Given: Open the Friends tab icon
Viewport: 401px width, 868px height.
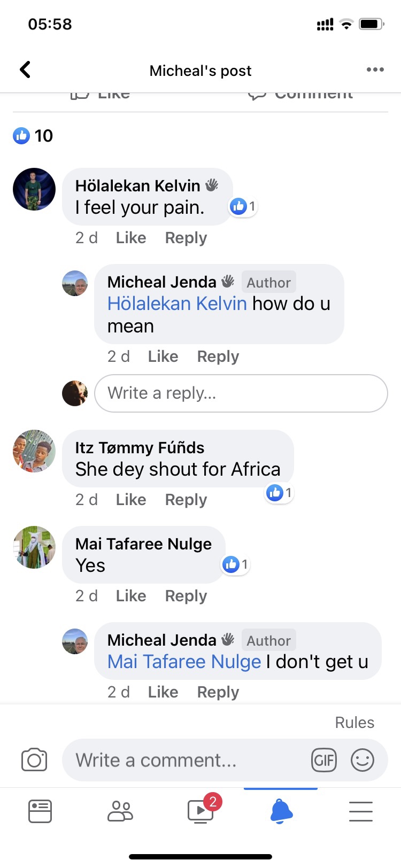Looking at the screenshot, I should click(120, 811).
